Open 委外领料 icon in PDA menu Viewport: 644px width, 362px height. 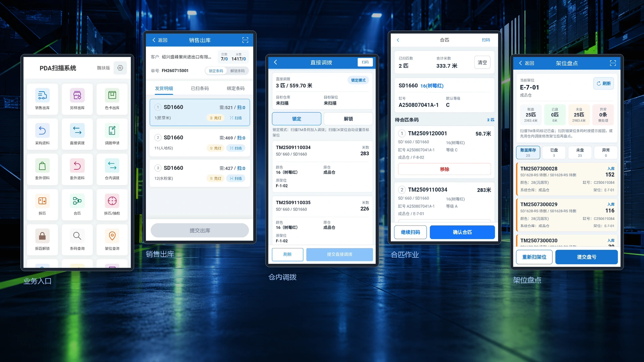tap(42, 166)
